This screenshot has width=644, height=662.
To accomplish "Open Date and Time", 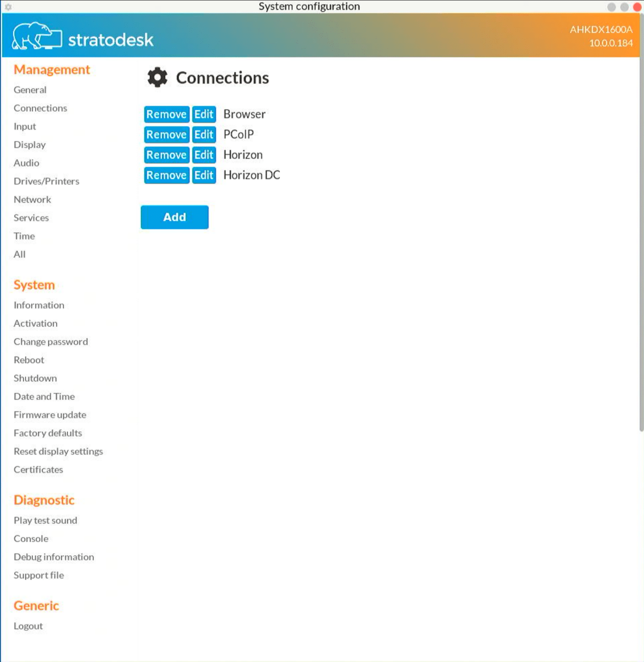I will click(x=44, y=397).
